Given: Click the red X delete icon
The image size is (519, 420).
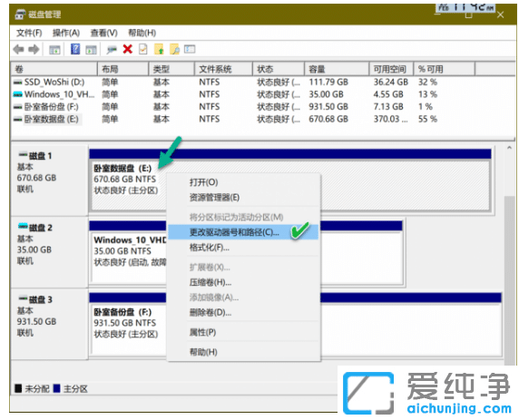Looking at the screenshot, I should pos(127,49).
